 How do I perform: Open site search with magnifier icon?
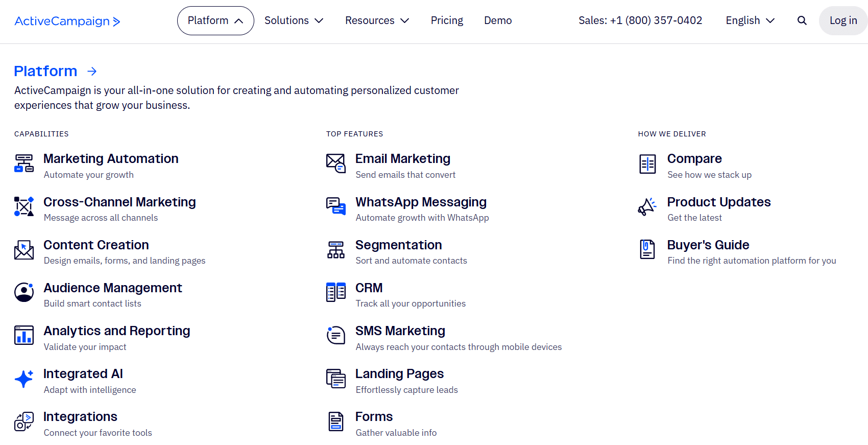click(x=802, y=20)
